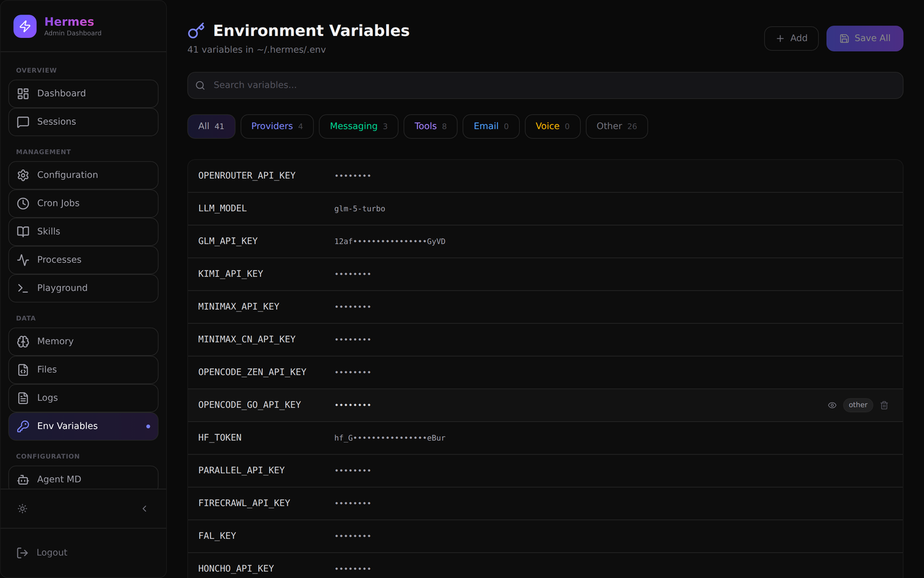This screenshot has height=578, width=924.
Task: Filter by Providers tab
Action: click(x=277, y=127)
